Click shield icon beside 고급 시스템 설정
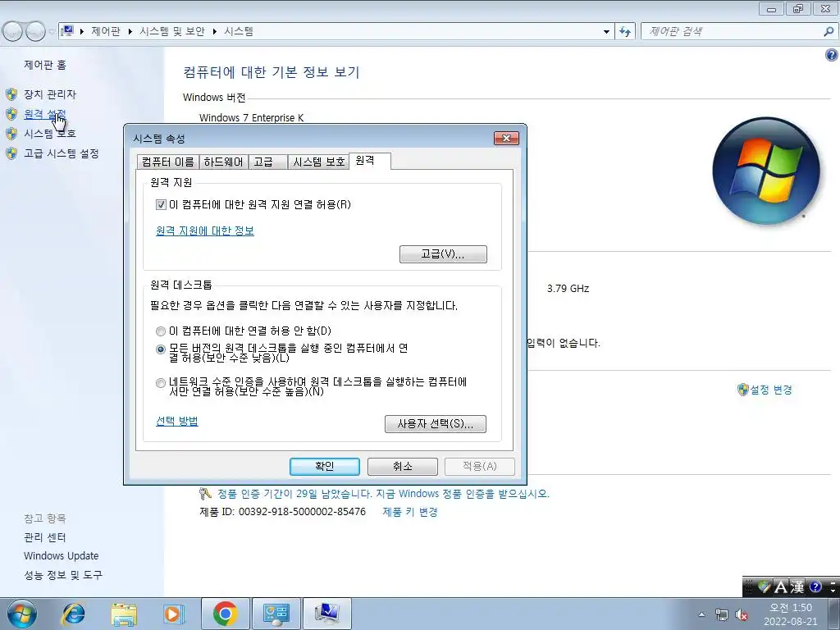The image size is (840, 630). click(11, 153)
